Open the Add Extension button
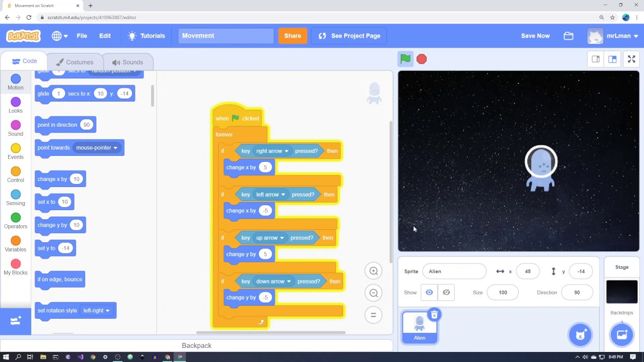Screen dimensions: 644x362 (x=16, y=321)
